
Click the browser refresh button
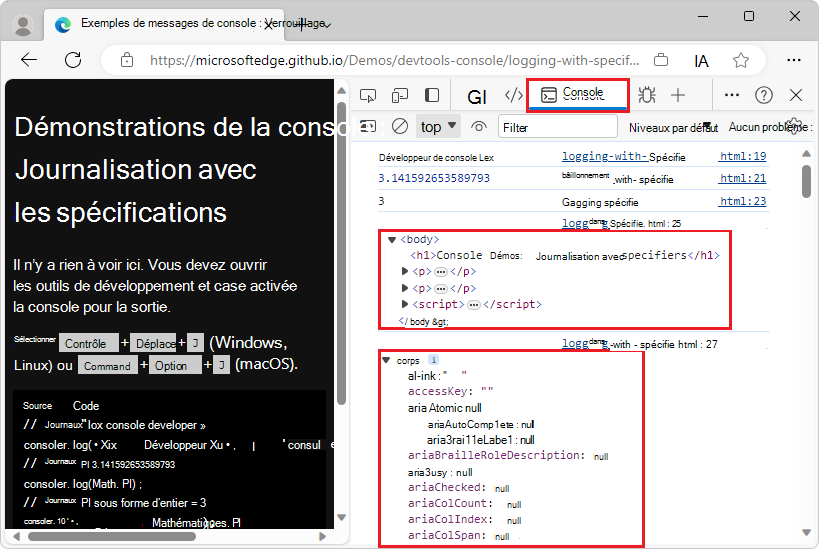click(x=73, y=60)
